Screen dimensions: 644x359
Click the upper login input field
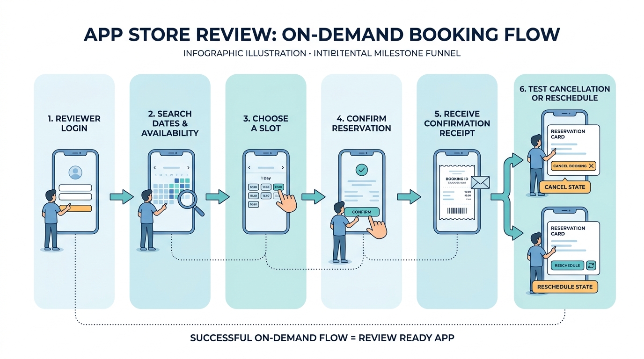click(75, 188)
